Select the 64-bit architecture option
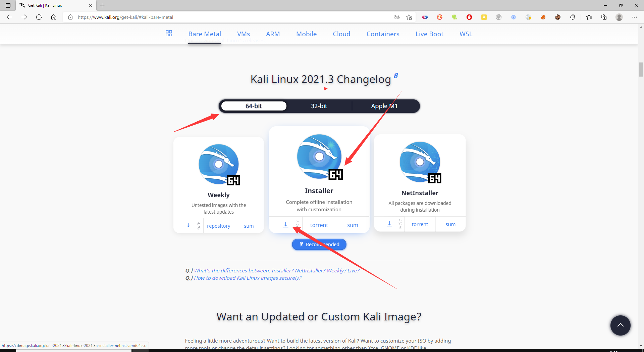The image size is (644, 352). point(254,106)
